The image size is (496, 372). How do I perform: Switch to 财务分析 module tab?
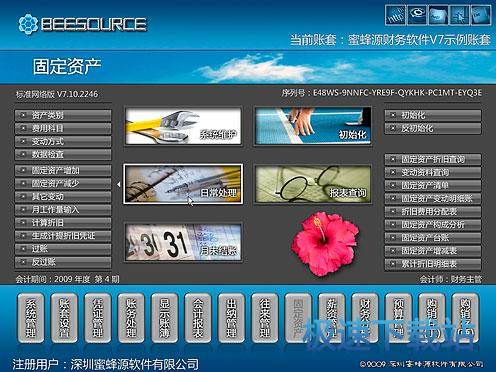(365, 318)
